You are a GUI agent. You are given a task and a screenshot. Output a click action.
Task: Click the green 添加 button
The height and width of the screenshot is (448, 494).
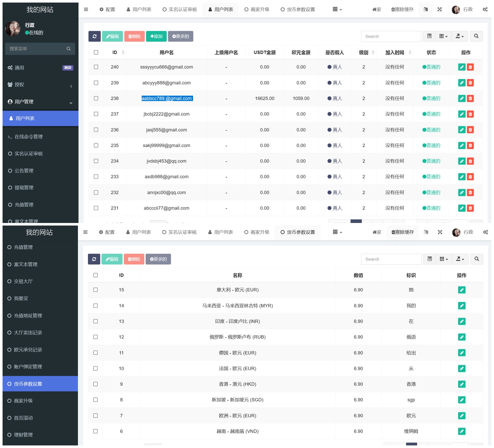[x=156, y=36]
